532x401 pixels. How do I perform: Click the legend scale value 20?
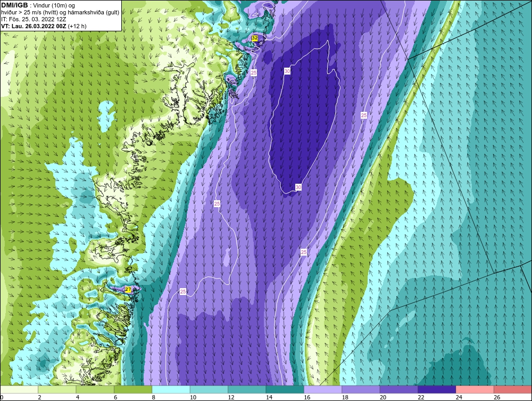(383, 397)
